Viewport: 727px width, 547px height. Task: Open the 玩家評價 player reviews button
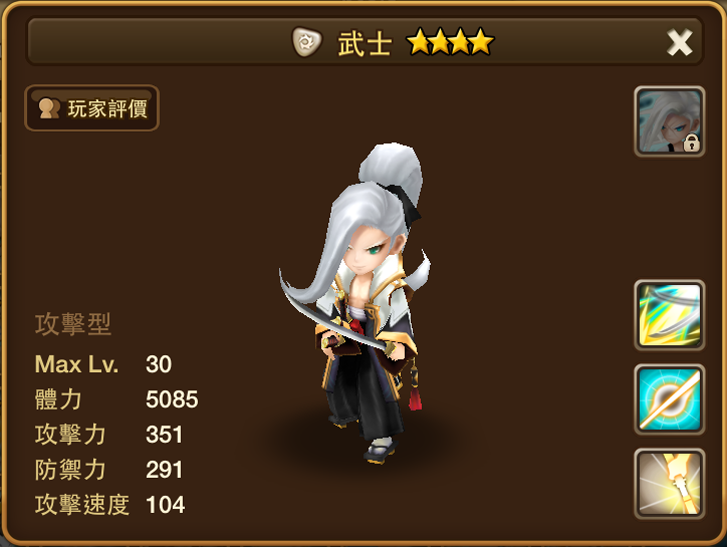(92, 108)
